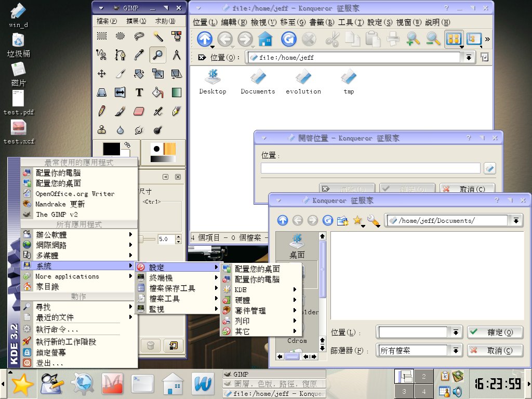Open the Desktop folder in Konqueror
The width and height of the screenshot is (532, 399).
click(x=212, y=82)
